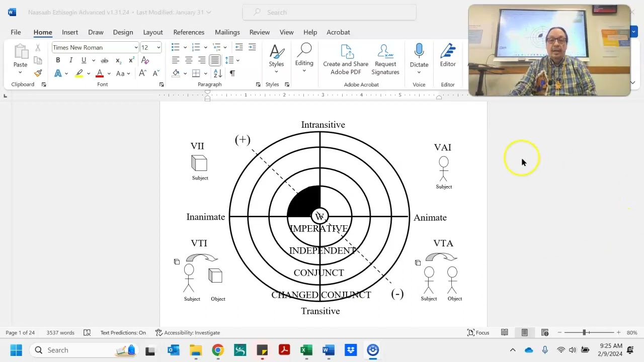Click the Word title bar search box
Image resolution: width=644 pixels, height=362 pixels.
pyautogui.click(x=329, y=12)
